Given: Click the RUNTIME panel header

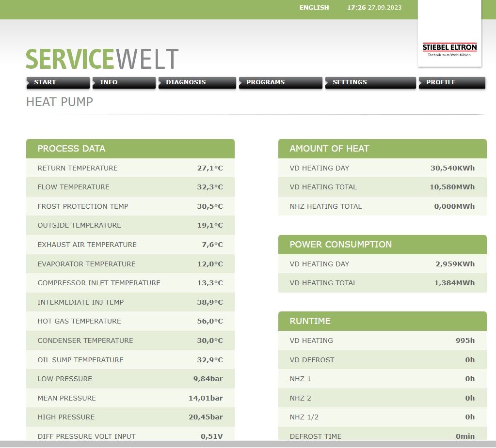Looking at the screenshot, I should coord(383,321).
